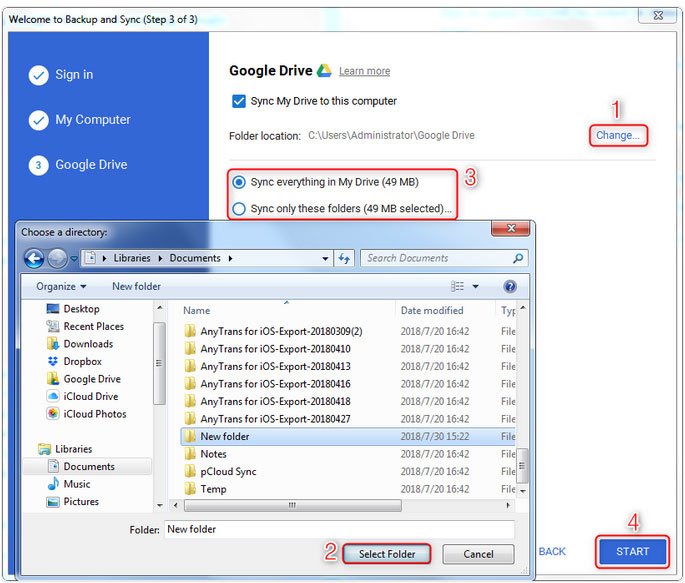Click the Documents breadcrumb segment
685x583 pixels.
point(195,258)
